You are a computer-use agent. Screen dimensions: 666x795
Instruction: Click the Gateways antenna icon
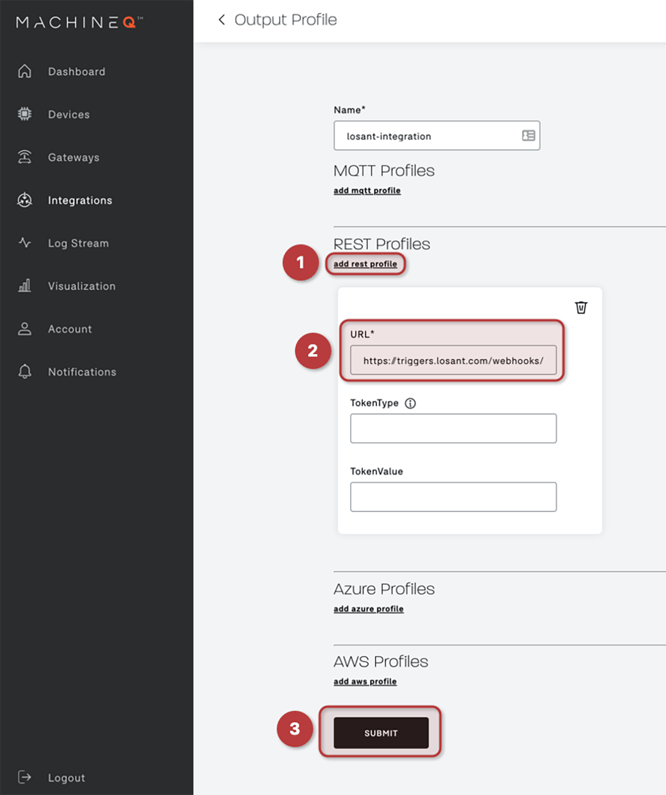coord(25,158)
